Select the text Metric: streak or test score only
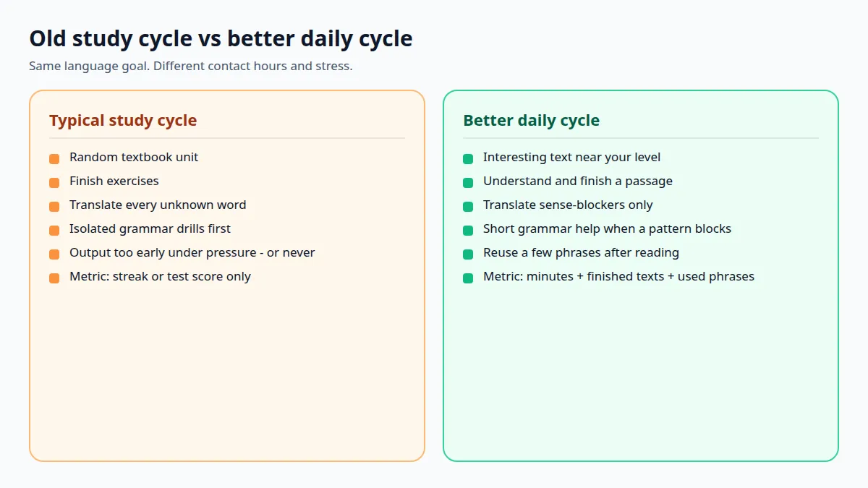This screenshot has width=868, height=488. [160, 276]
